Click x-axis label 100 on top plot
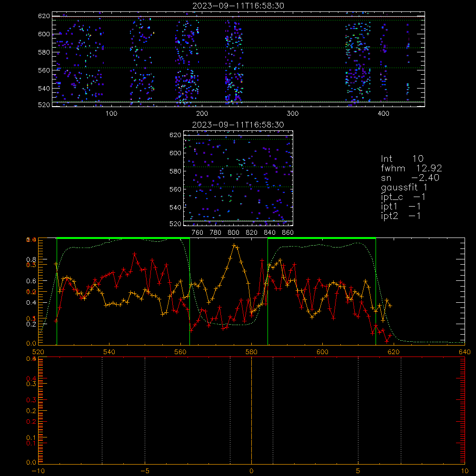This screenshot has width=476, height=476. point(111,114)
